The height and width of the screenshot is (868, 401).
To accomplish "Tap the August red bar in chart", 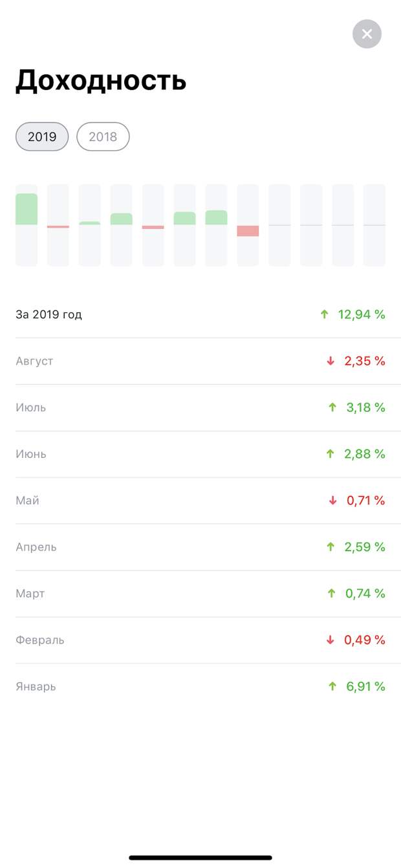I will 248,231.
